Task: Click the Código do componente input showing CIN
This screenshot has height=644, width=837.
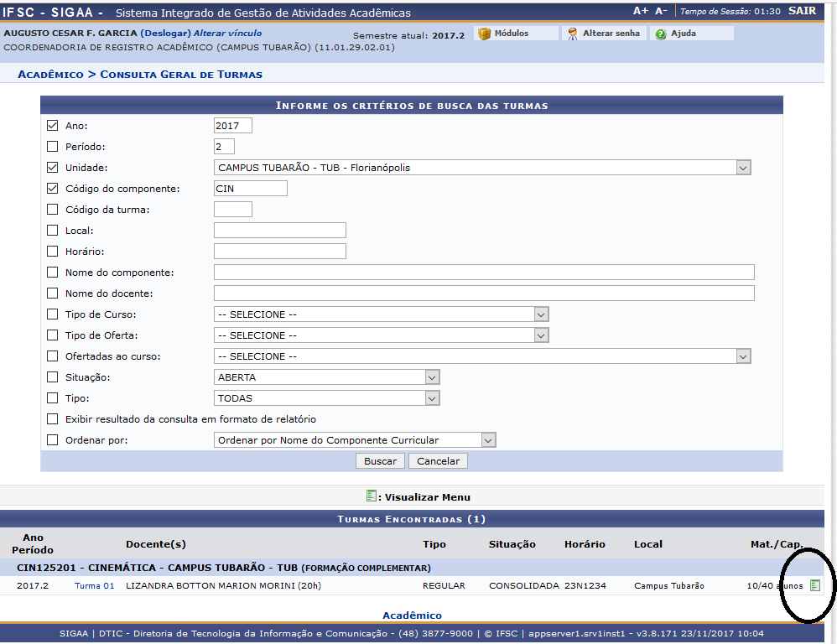Action: point(249,188)
